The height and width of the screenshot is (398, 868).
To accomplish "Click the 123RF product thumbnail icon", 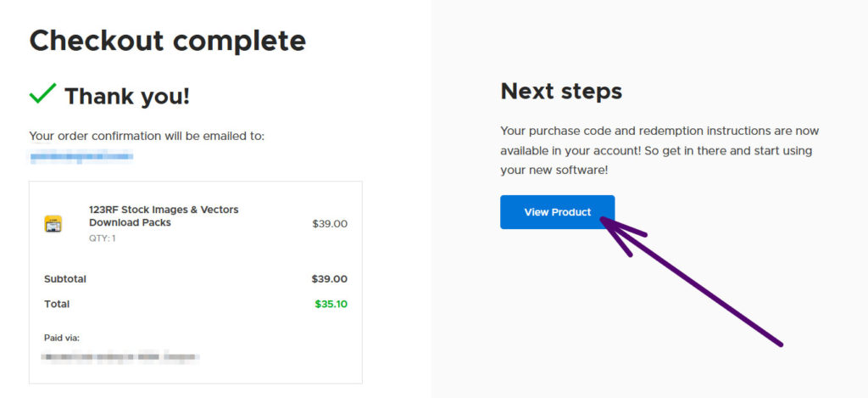I will (53, 224).
